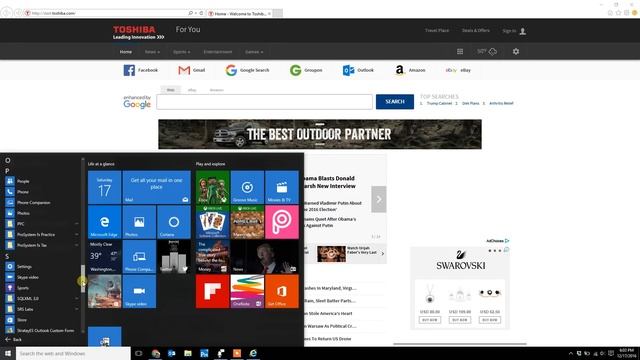Click the Start menu app list scrollbar
The width and height of the screenshot is (640, 360).
coord(83,278)
